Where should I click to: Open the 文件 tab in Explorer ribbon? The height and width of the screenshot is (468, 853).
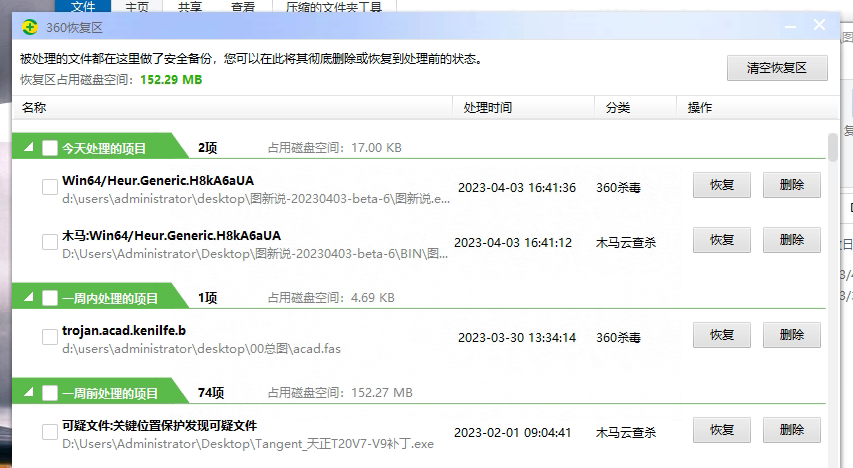pyautogui.click(x=83, y=6)
